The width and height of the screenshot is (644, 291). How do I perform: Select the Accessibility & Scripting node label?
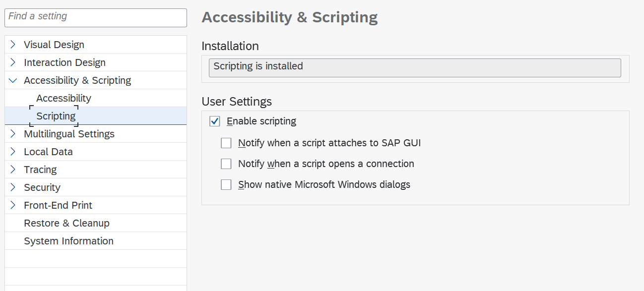(77, 80)
